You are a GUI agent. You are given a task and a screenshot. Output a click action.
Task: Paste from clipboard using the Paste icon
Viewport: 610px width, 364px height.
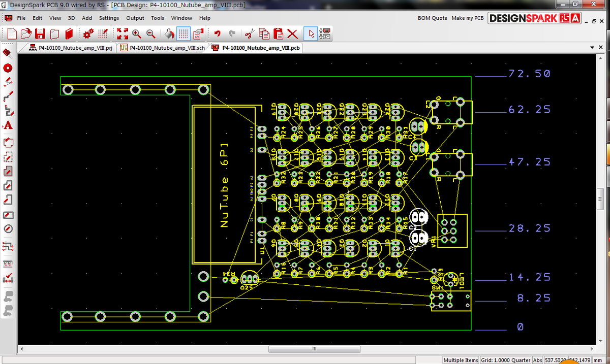point(278,34)
